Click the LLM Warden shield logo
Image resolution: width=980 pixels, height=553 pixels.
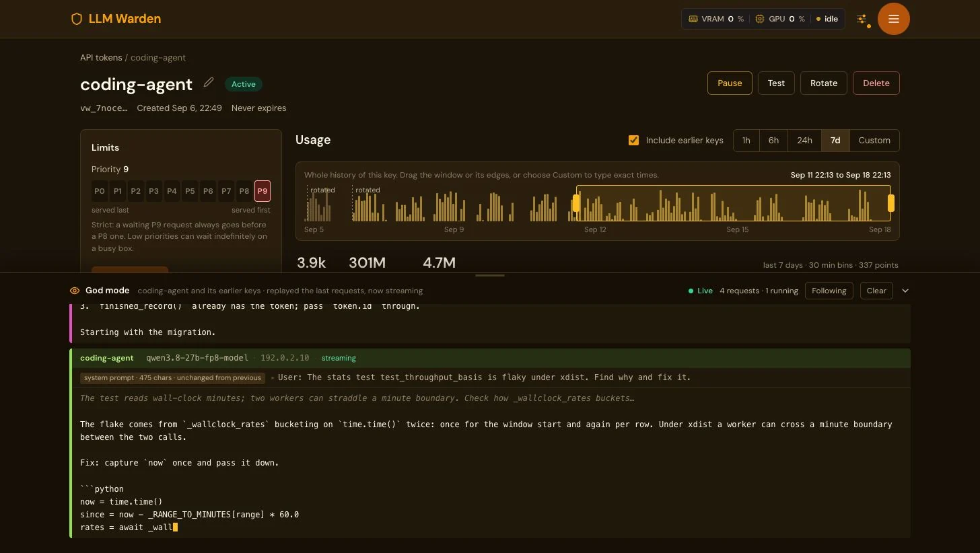pyautogui.click(x=77, y=19)
